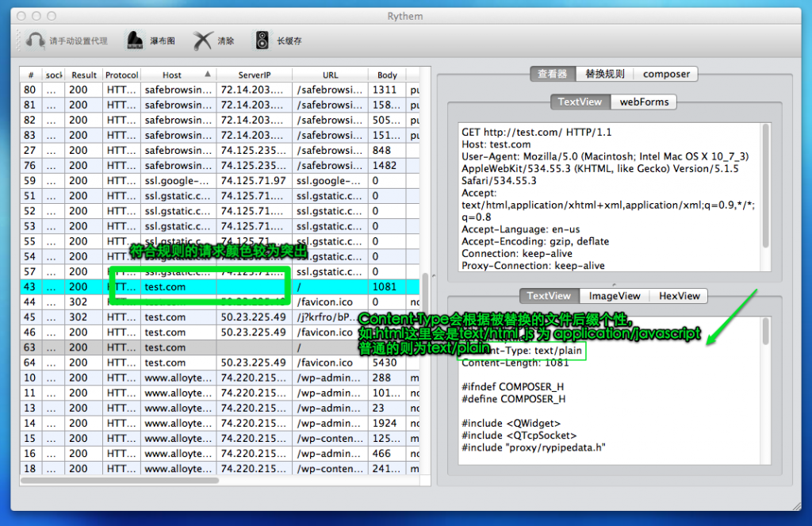Sort by the Result column header
The image size is (812, 526).
pos(84,75)
